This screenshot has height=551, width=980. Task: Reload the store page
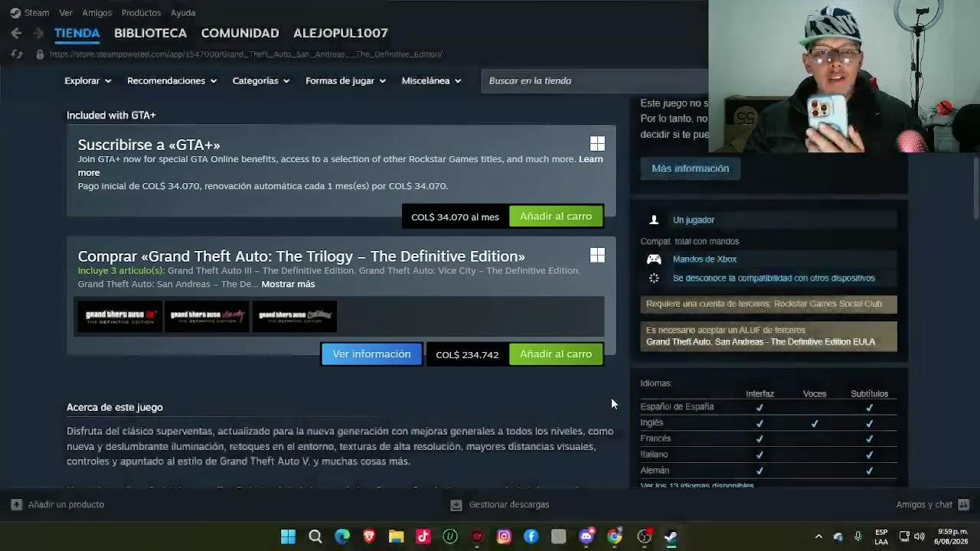coord(17,54)
